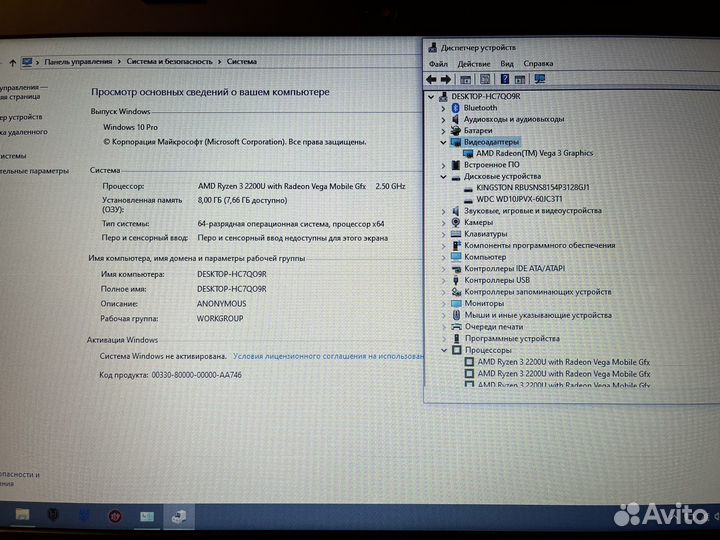Click the Back arrow in Device Manager toolbar
720x540 pixels.
pos(431,79)
